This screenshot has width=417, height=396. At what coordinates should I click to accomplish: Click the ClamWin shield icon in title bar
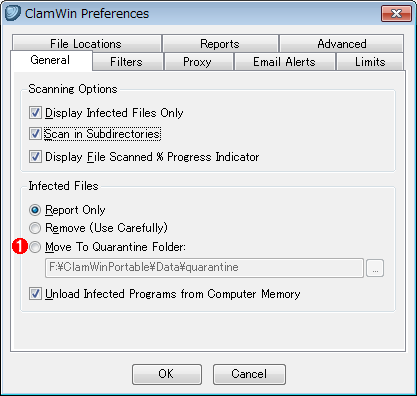(x=13, y=13)
